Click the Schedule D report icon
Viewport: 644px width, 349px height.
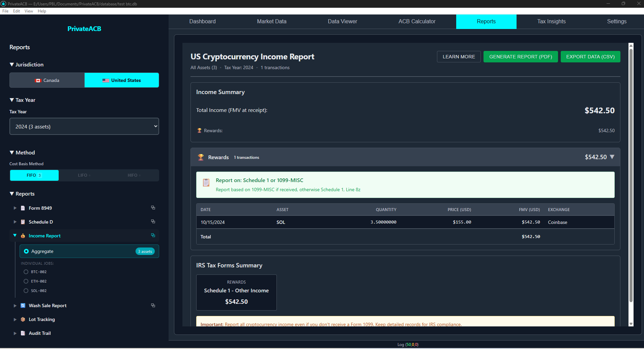pos(23,222)
